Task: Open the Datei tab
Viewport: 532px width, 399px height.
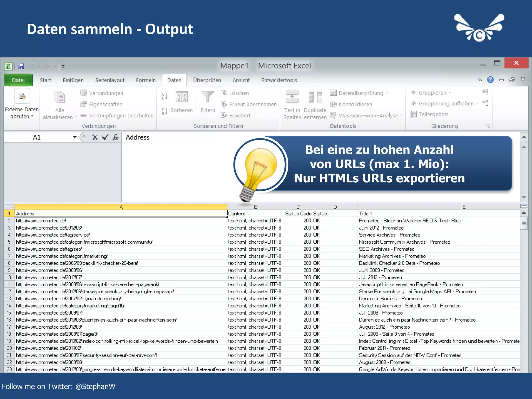Action: tap(18, 80)
